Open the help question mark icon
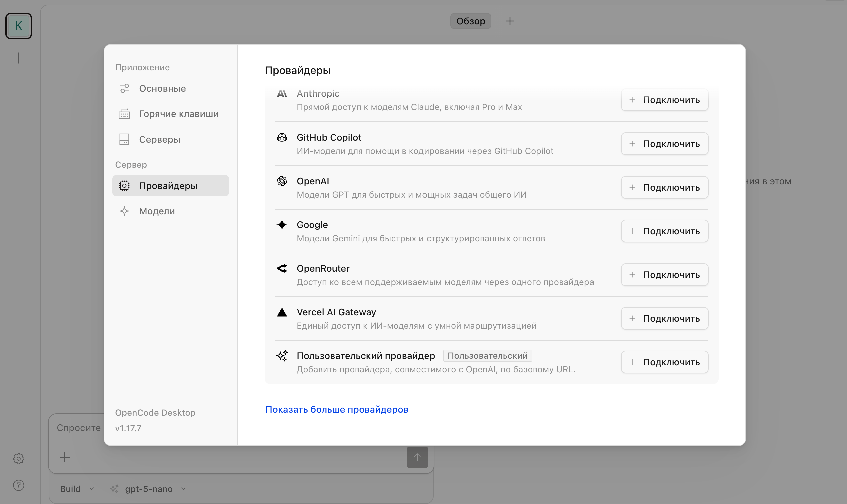847x504 pixels. [x=19, y=485]
